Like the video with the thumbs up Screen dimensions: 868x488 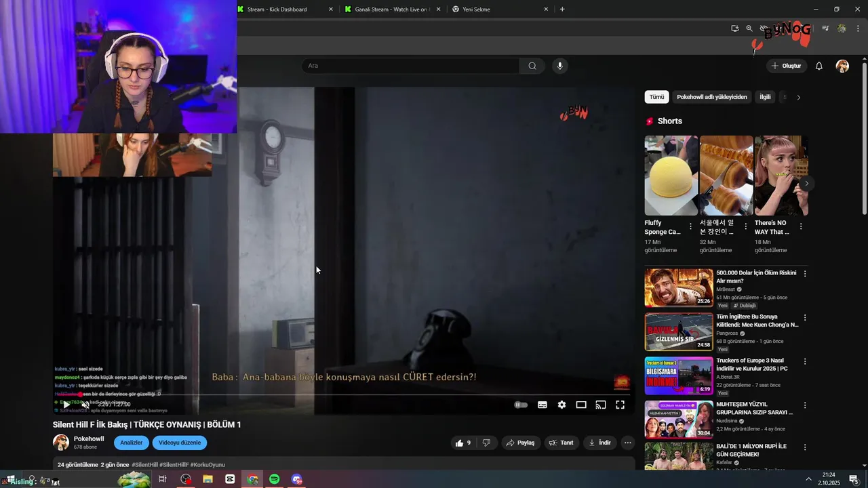pyautogui.click(x=463, y=443)
